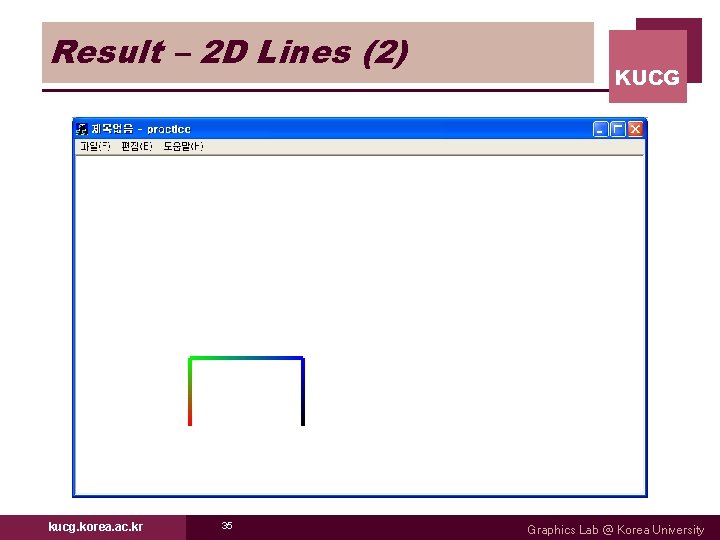Click the Result – 2D Lines (2) heading
Viewport: 720px width, 540px height.
(x=230, y=52)
